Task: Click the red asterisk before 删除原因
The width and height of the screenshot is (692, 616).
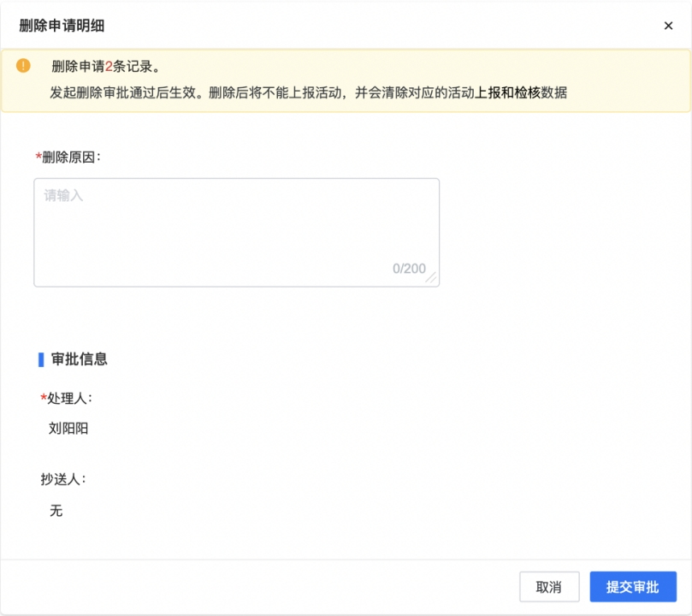Action: coord(38,157)
